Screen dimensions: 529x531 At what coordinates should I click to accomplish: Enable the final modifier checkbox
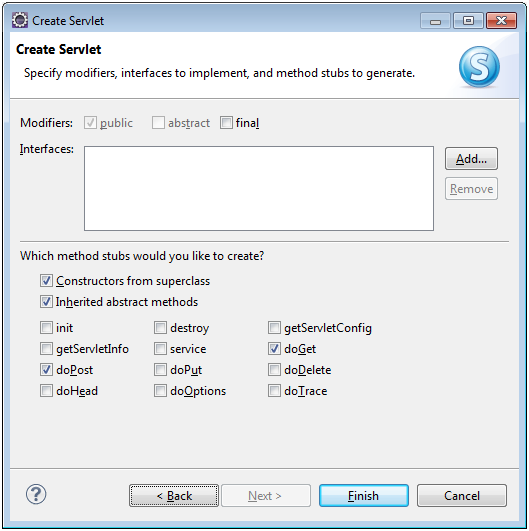226,123
